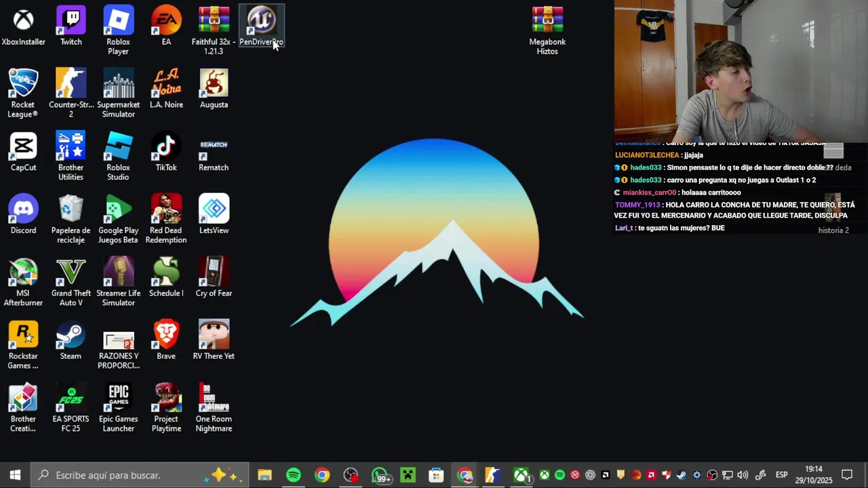Viewport: 868px width, 488px height.
Task: Open Streamer Life Simulator shortcut
Action: point(118,282)
